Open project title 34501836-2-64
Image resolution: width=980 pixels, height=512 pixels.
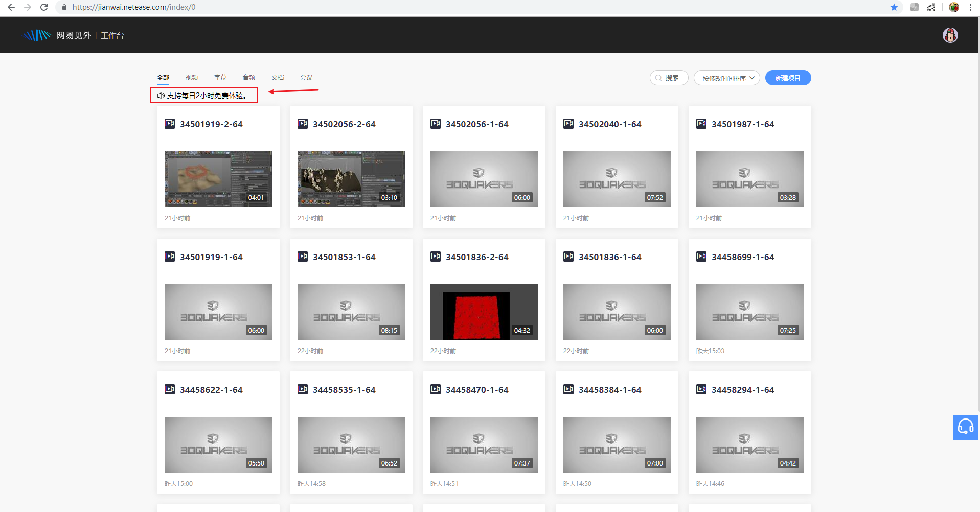[x=477, y=257]
